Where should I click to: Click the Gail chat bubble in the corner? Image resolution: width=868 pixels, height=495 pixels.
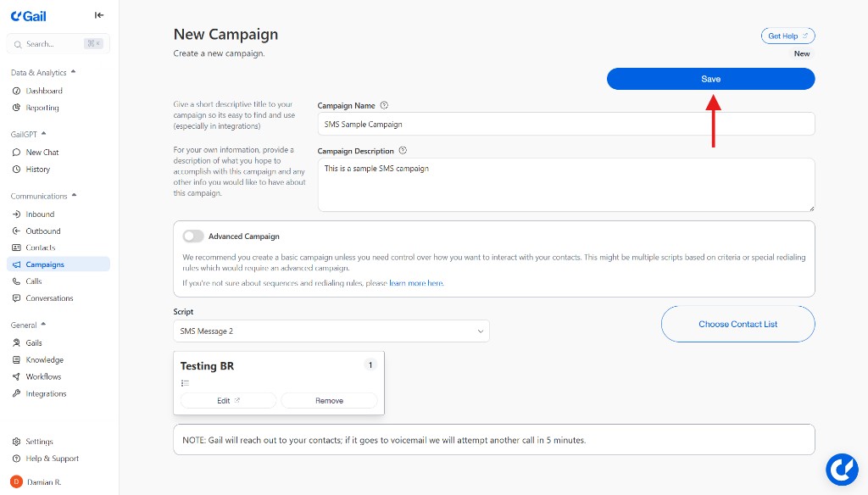842,469
